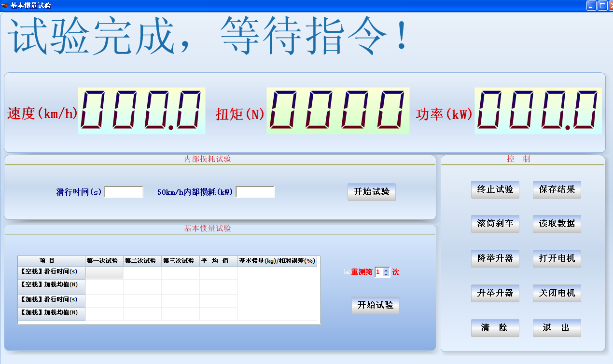The width and height of the screenshot is (613, 364).
Task: Click the 第一次试验 table header cell
Action: (x=102, y=260)
